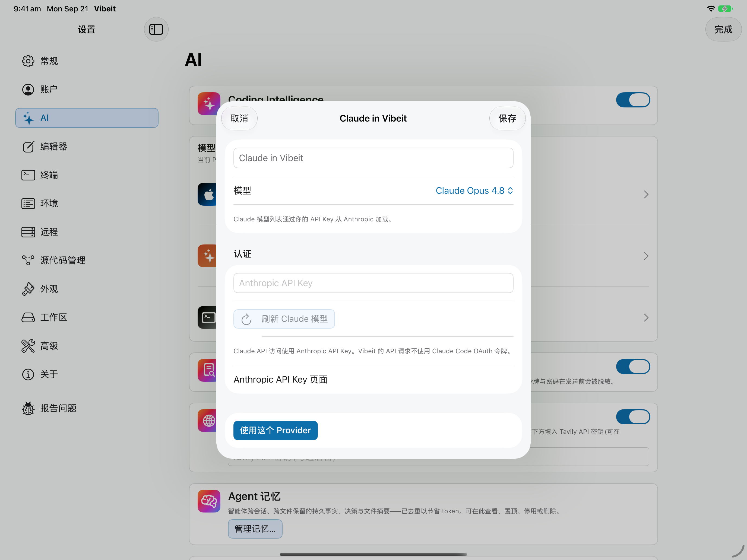747x560 pixels.
Task: Expand the orange sparkle provider row chevron
Action: 646,256
